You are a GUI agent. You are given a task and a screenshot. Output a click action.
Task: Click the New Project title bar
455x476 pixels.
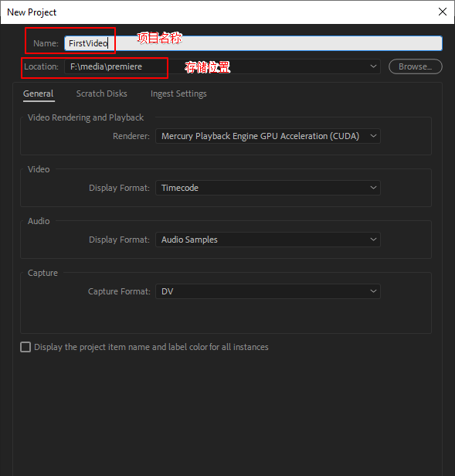click(x=212, y=12)
